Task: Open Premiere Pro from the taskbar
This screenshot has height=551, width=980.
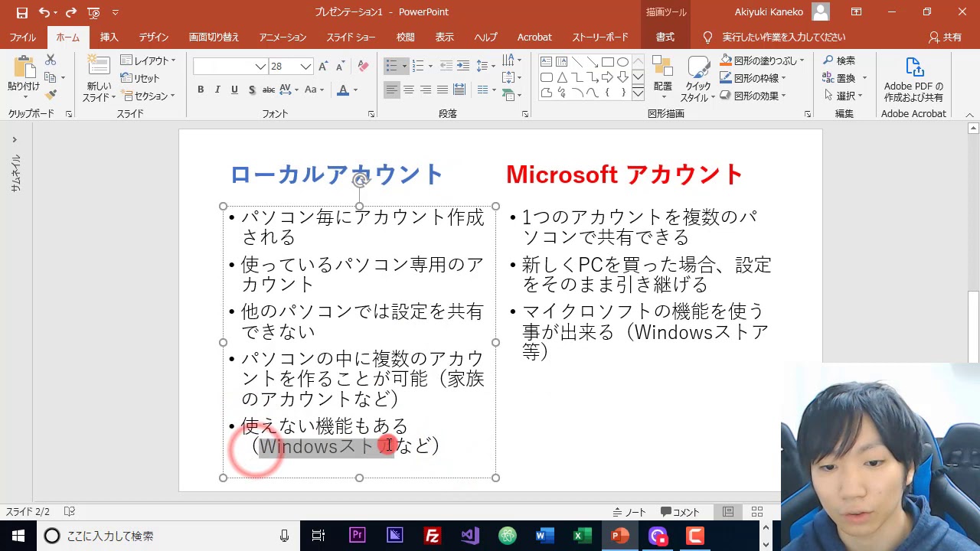Action: coord(357,536)
